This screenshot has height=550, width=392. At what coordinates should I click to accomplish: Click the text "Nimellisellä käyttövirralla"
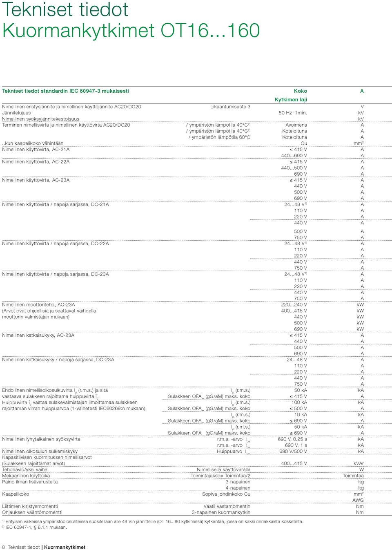click(x=224, y=470)
